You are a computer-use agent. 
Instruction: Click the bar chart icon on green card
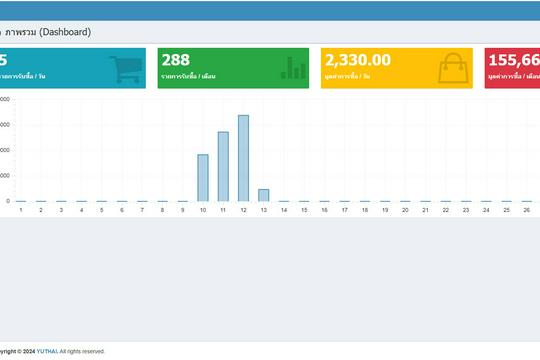point(293,68)
